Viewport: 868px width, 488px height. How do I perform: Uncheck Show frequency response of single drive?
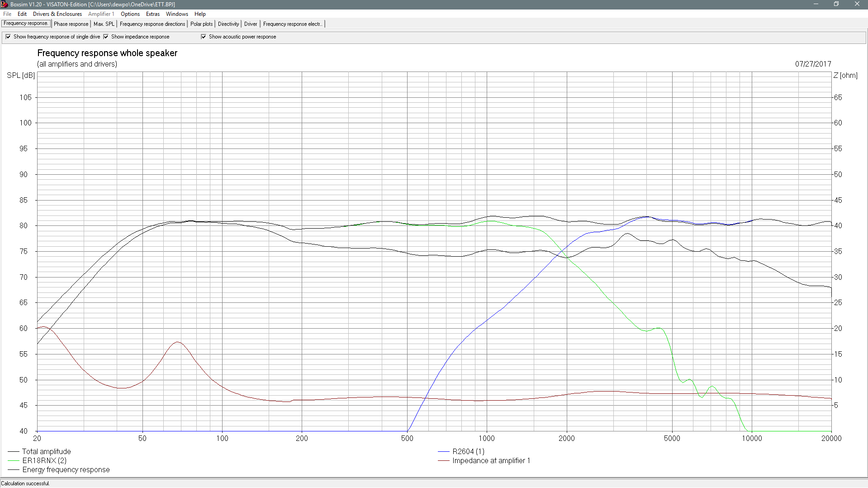(8, 37)
